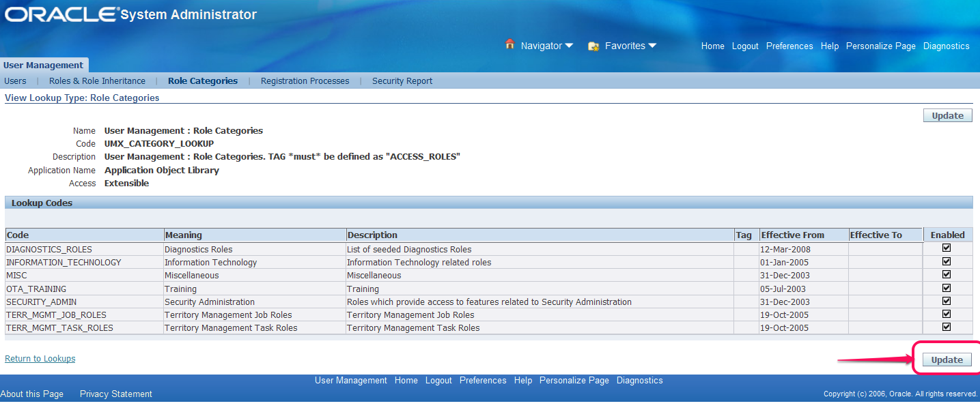
Task: Toggle Enabled checkbox for OTA_TRAINING
Action: (947, 288)
